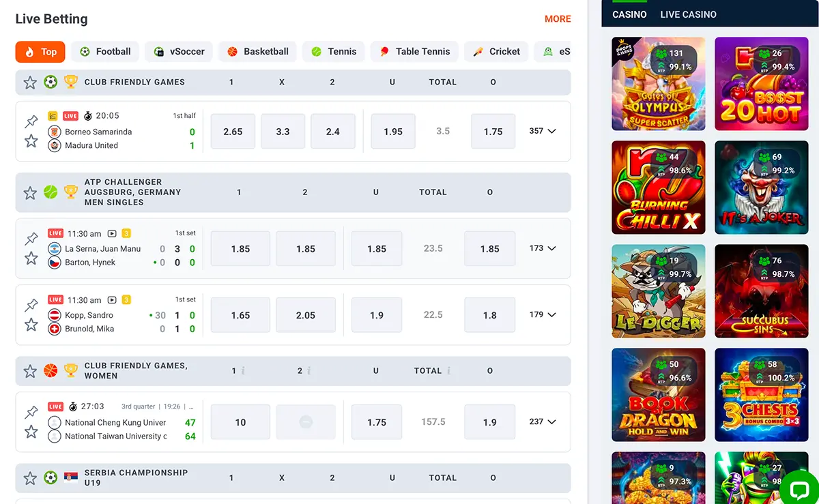This screenshot has width=819, height=504.
Task: Launch the Burning Chilli X slot
Action: [x=659, y=188]
